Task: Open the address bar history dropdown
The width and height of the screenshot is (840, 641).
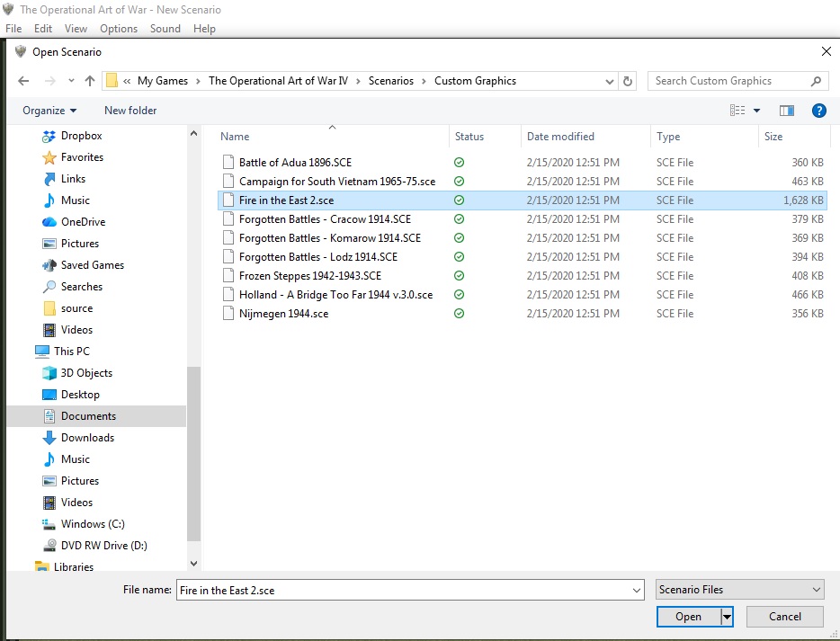Action: tap(609, 82)
